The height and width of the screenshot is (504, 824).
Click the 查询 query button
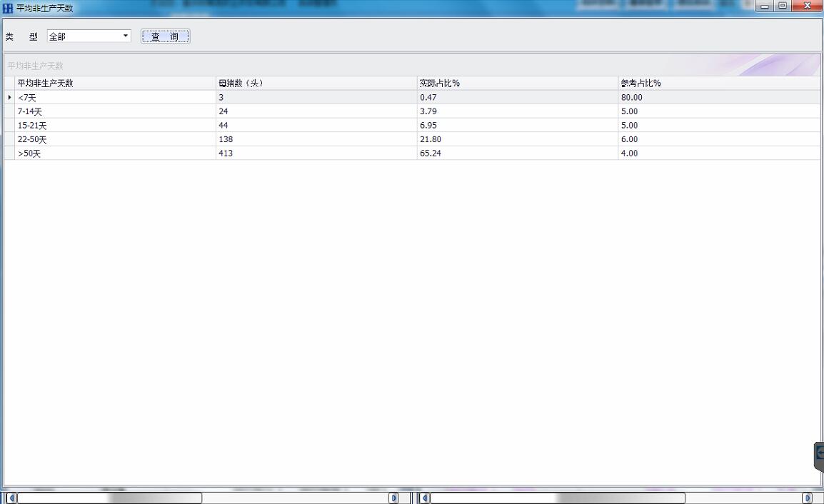165,36
